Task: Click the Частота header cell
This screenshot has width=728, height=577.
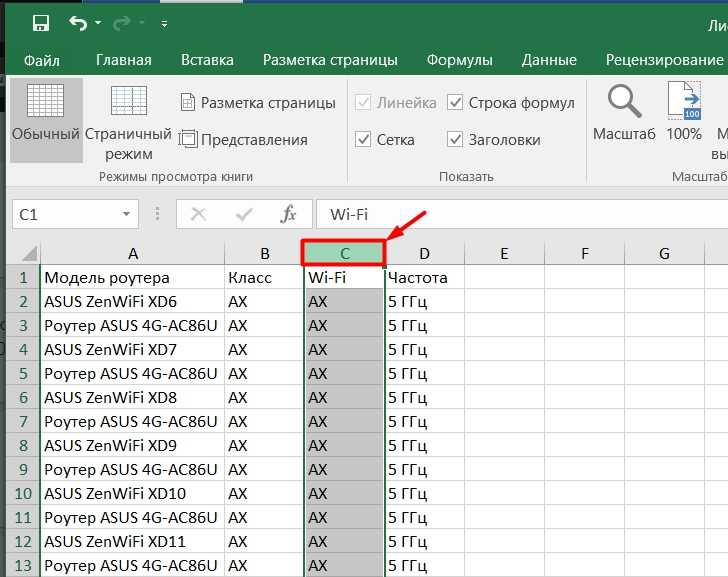Action: click(x=425, y=278)
